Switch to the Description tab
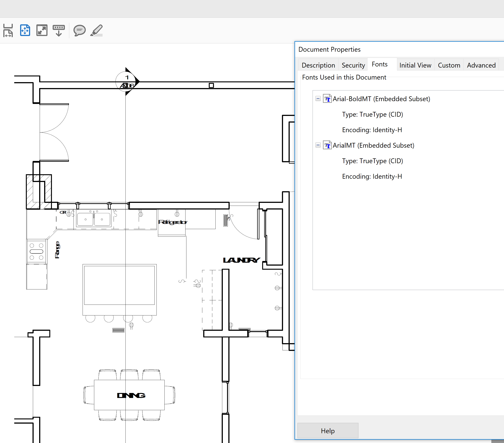504x443 pixels. (318, 65)
